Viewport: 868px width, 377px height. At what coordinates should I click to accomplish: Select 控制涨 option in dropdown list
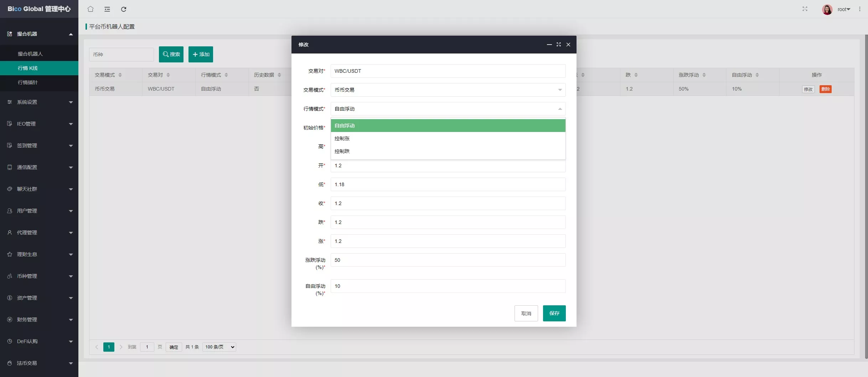point(448,138)
